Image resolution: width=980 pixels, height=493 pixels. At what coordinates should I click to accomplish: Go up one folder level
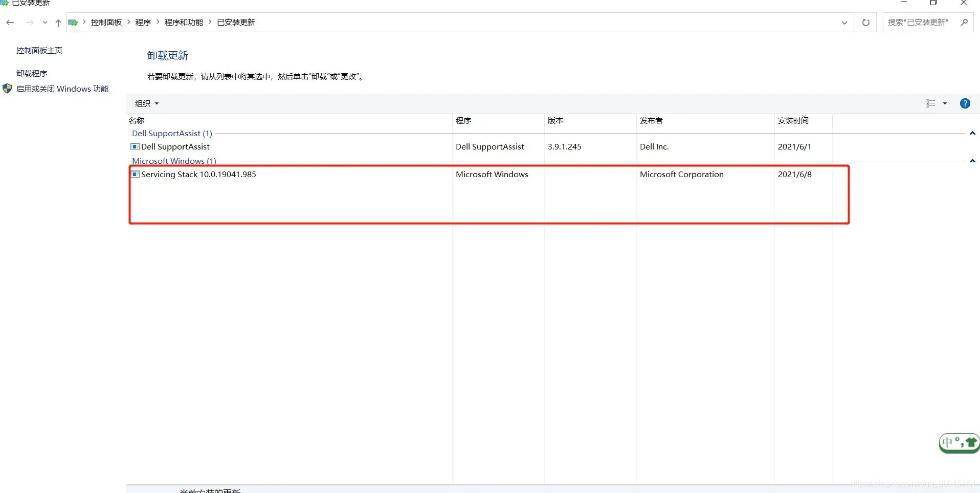(58, 23)
